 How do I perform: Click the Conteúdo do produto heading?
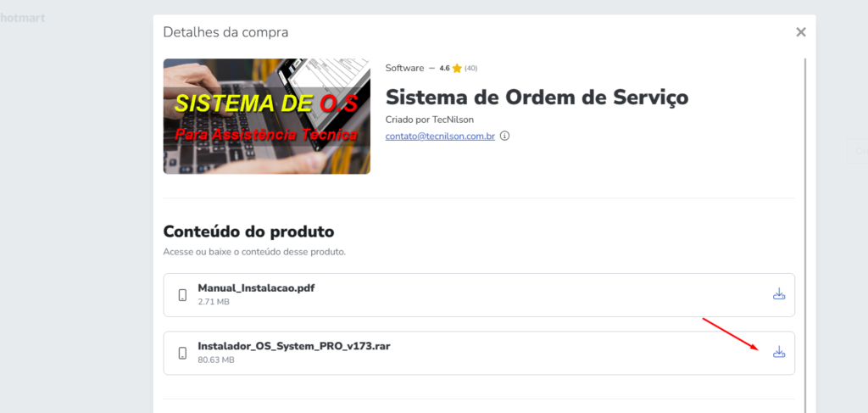click(248, 231)
